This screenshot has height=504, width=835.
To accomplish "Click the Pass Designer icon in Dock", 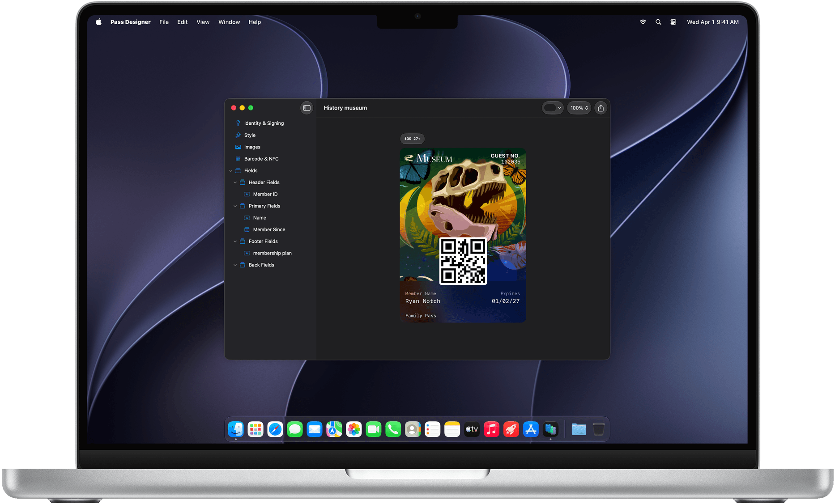I will pyautogui.click(x=550, y=429).
